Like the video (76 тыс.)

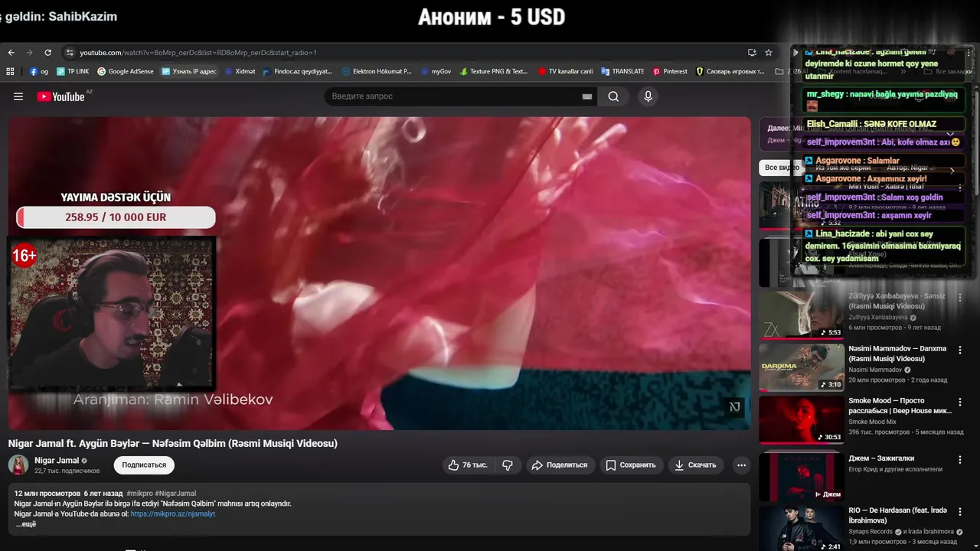coord(468,465)
